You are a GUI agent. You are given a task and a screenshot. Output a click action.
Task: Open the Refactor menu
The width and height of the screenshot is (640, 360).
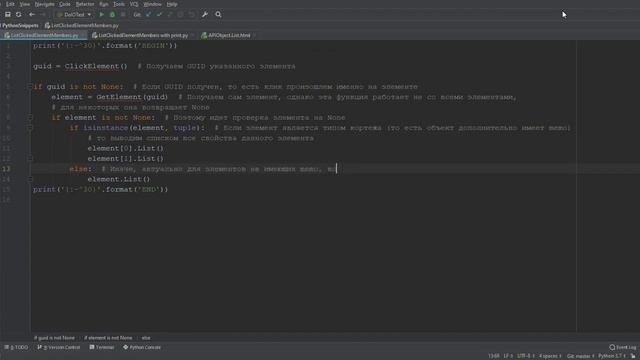point(85,4)
